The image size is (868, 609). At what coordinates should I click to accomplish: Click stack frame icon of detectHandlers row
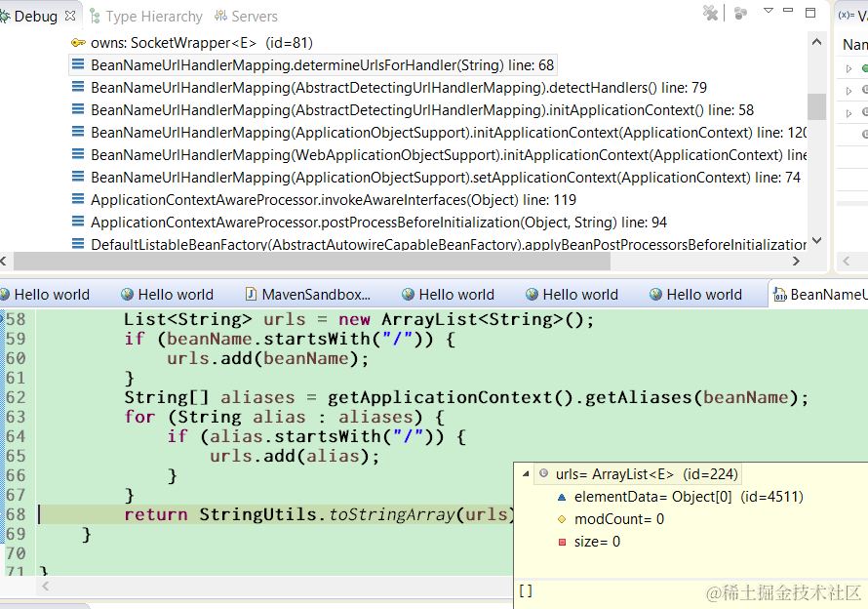78,87
